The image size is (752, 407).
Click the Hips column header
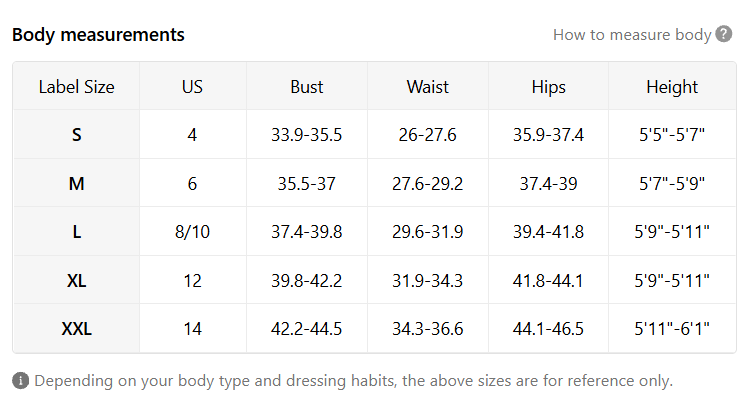point(548,87)
